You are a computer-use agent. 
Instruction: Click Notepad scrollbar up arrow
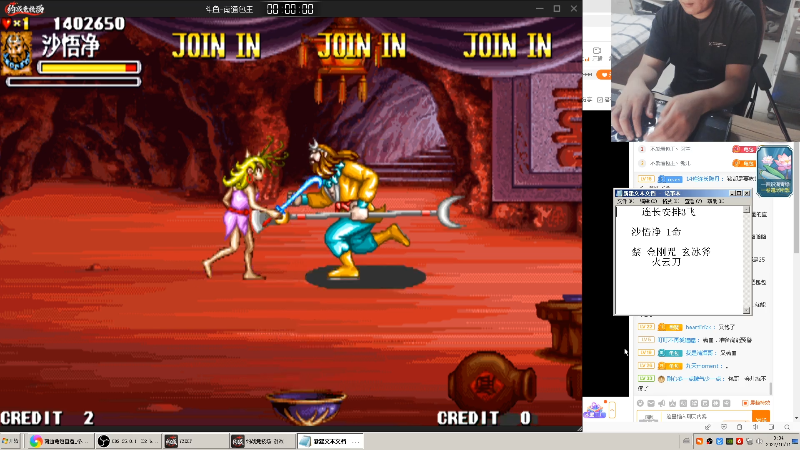click(746, 209)
